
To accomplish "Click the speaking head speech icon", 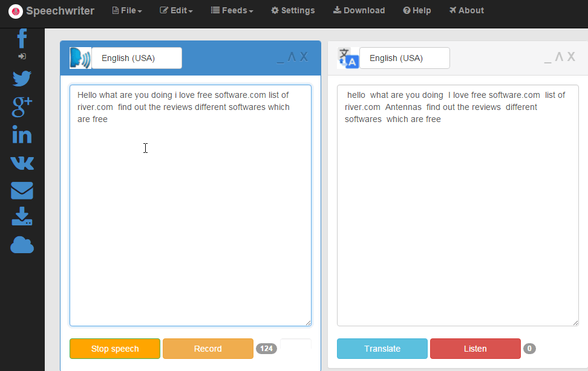I will click(80, 58).
